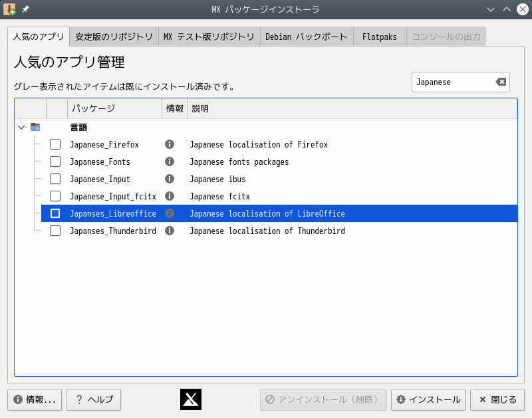The image size is (532, 418).
Task: Click the package installer app icon in title bar
Action: tap(9, 9)
